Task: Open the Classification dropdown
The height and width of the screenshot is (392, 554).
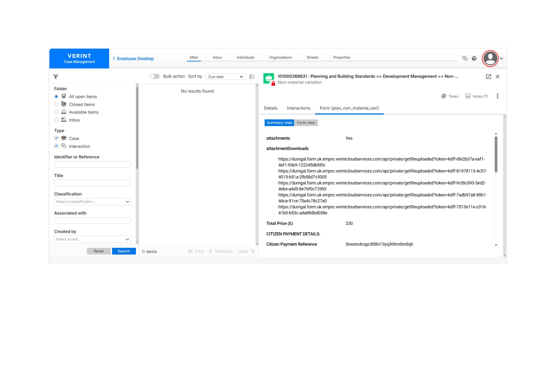Action: (x=92, y=202)
